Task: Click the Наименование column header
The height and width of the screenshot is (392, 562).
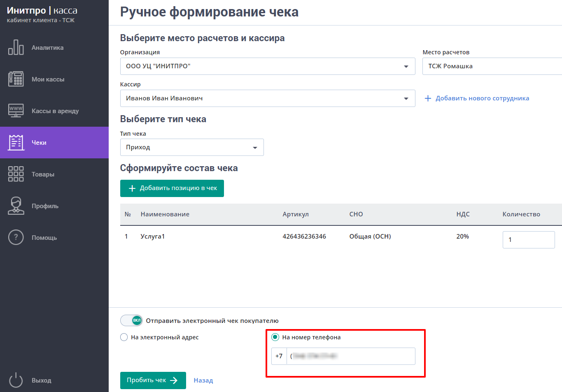Action: (165, 214)
